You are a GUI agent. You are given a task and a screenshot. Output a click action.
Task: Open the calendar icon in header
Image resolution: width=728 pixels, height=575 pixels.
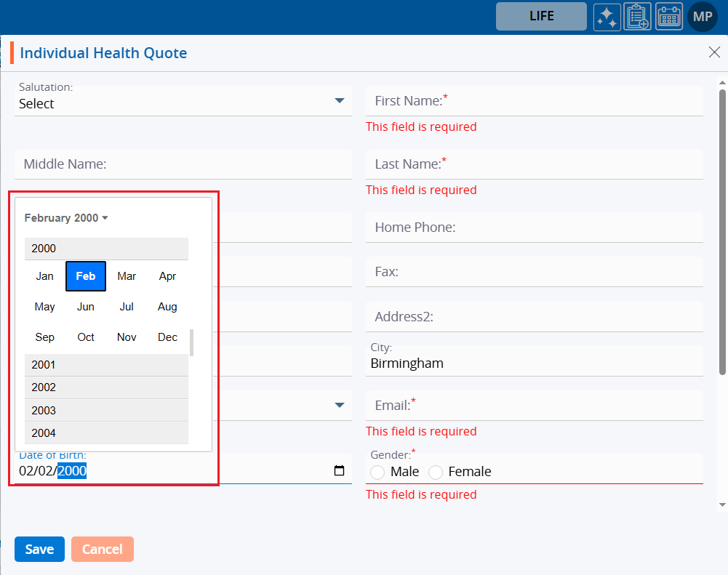tap(669, 17)
